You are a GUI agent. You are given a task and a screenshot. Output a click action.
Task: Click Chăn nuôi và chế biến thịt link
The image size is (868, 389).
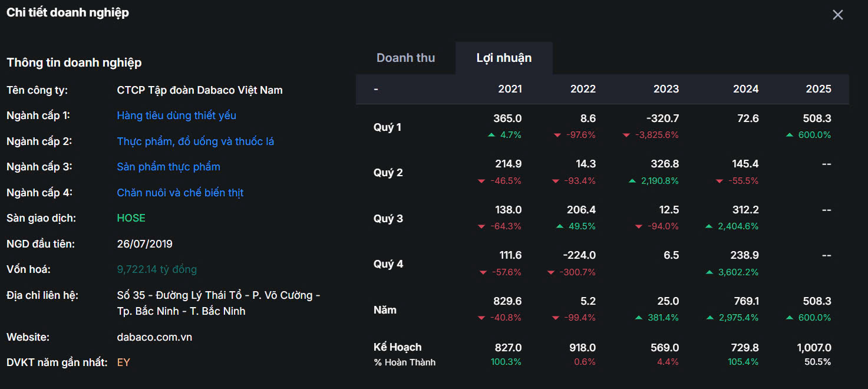click(180, 193)
